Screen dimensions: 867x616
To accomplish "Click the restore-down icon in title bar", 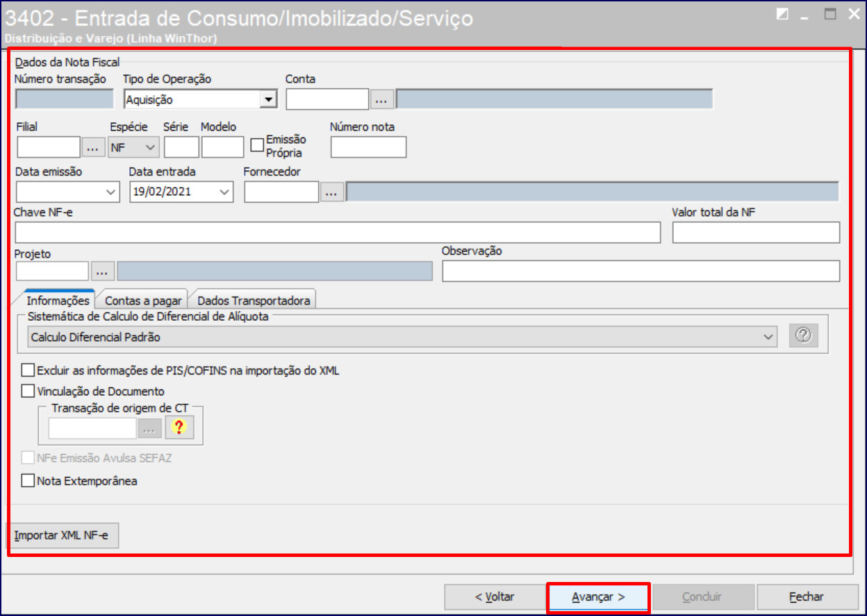I will point(783,14).
